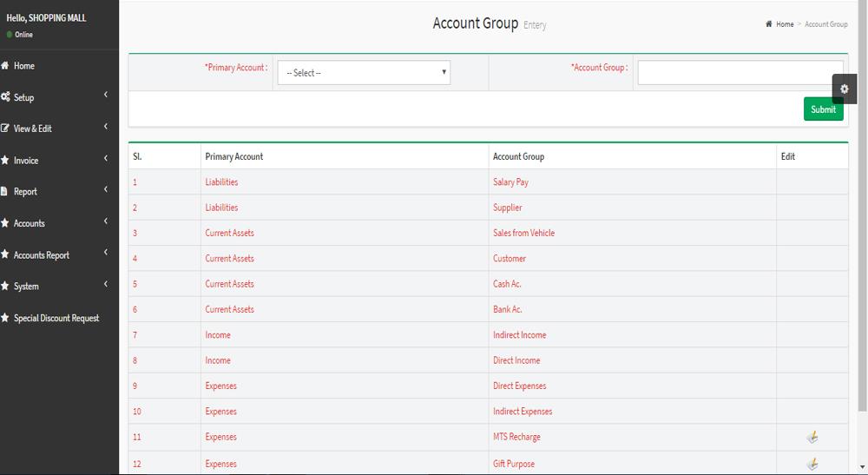Image resolution: width=868 pixels, height=475 pixels.
Task: Select the MTS Recharge cell
Action: point(632,438)
